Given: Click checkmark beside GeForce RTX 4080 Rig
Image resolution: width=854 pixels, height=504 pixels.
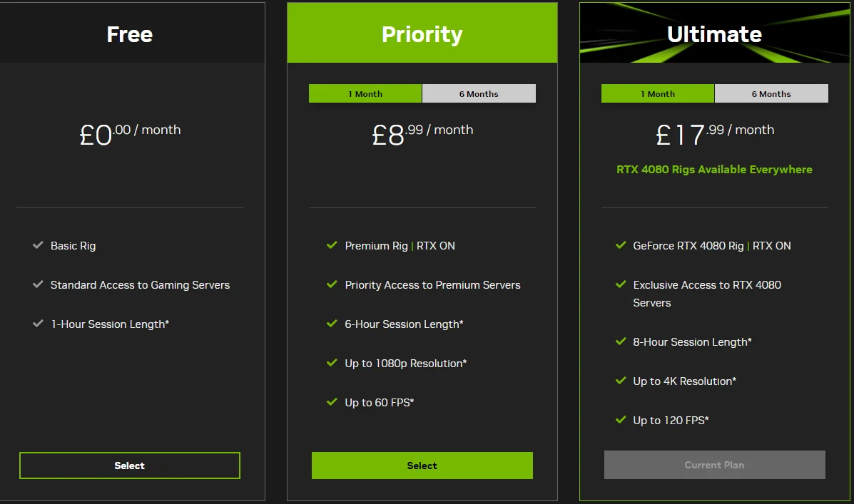Looking at the screenshot, I should (x=621, y=245).
